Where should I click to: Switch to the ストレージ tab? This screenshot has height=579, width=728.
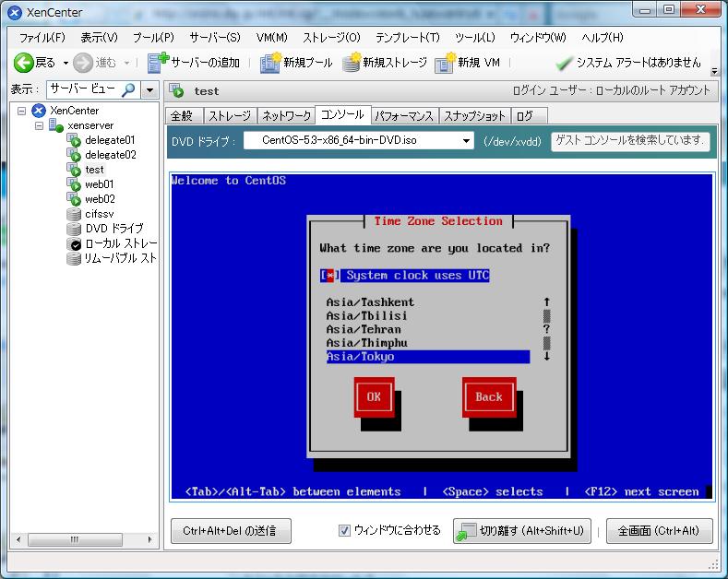click(x=230, y=115)
